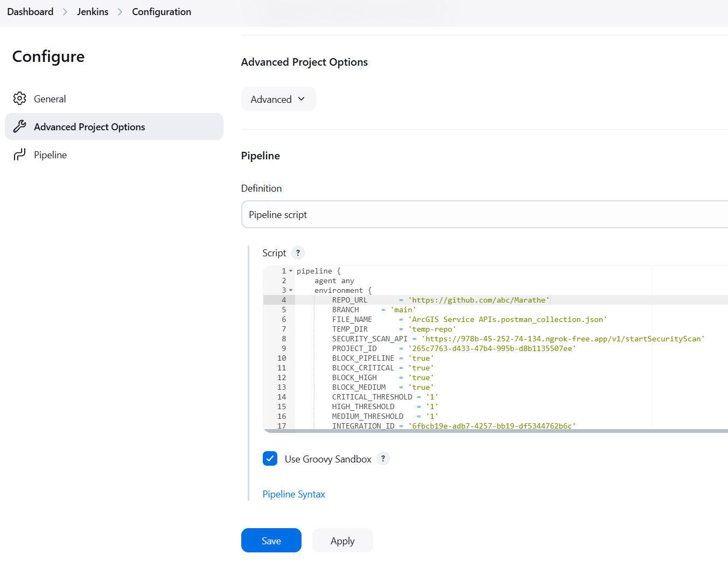728x561 pixels.
Task: Click the BLOCK_PIPELINE 'true' value
Action: 421,358
